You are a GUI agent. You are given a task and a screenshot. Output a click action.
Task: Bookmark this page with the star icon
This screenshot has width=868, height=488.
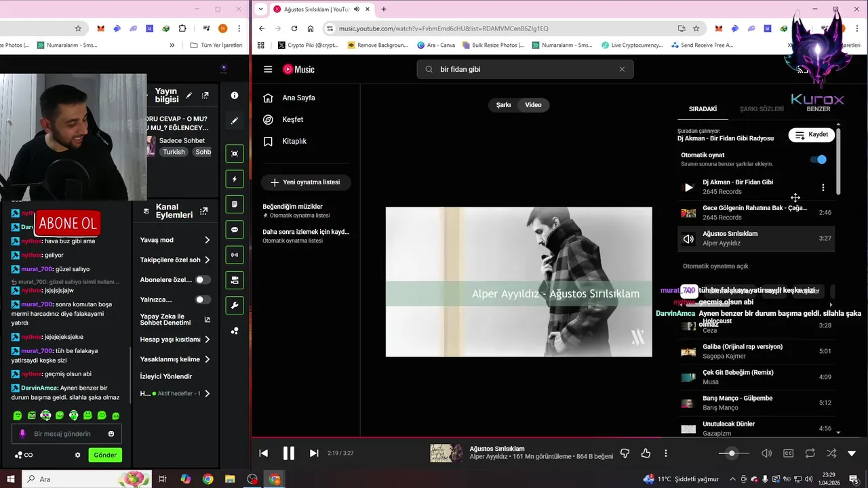click(x=696, y=28)
